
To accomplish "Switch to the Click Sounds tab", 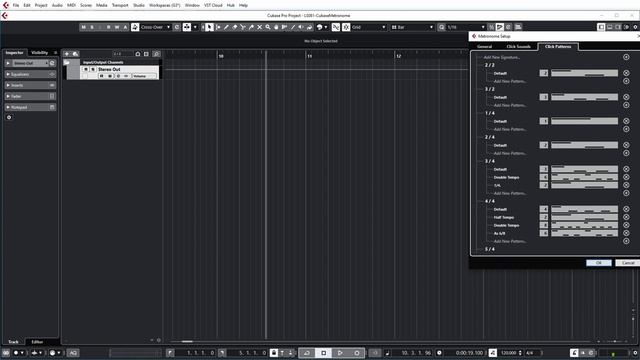I will pyautogui.click(x=518, y=47).
